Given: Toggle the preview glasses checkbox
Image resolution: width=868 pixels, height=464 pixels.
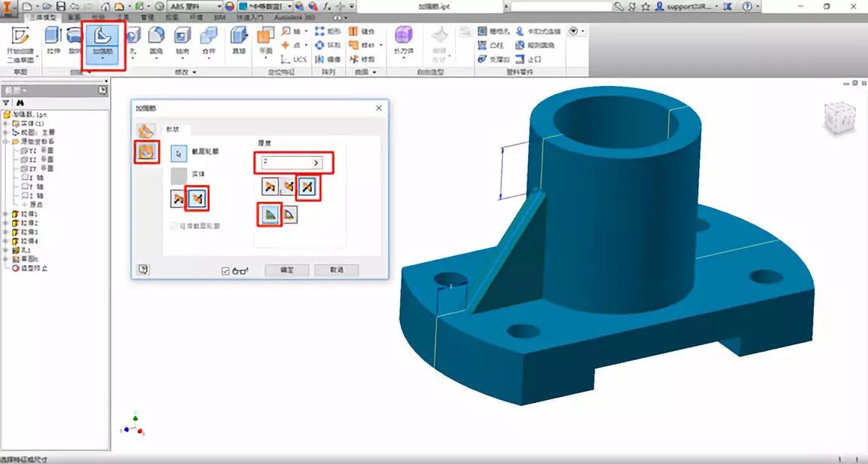Looking at the screenshot, I should [225, 270].
